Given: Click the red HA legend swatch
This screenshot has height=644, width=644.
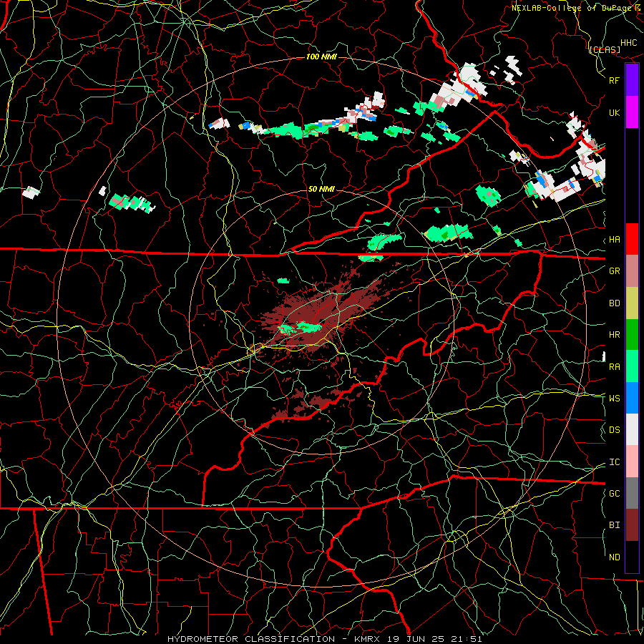Looking at the screenshot, I should pos(632,239).
